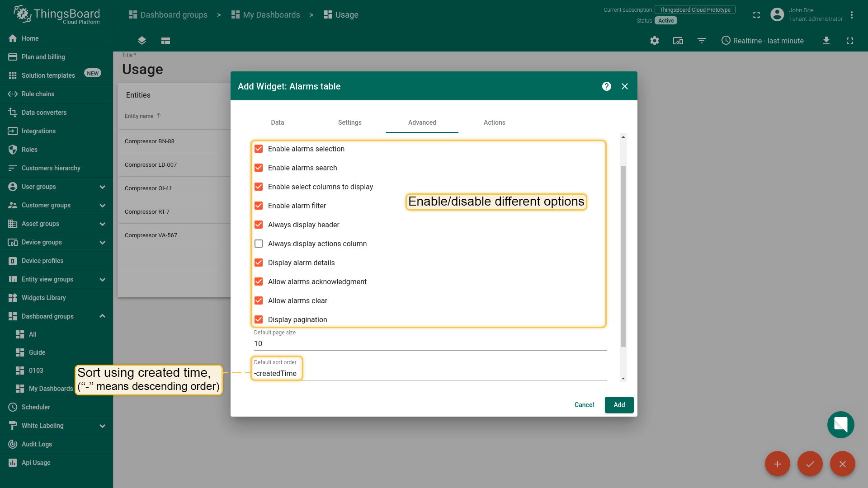Click the dashboard states layers icon
This screenshot has width=868, height=488.
[x=142, y=41]
